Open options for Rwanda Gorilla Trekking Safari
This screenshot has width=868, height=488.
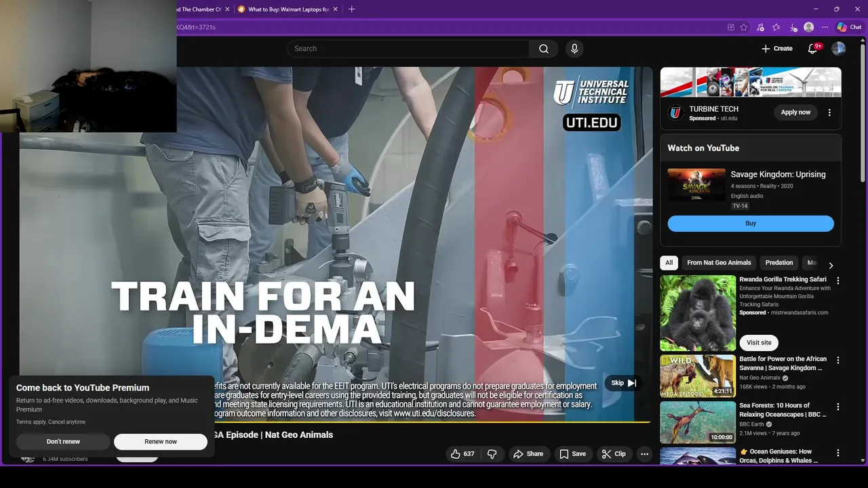pyautogui.click(x=838, y=281)
